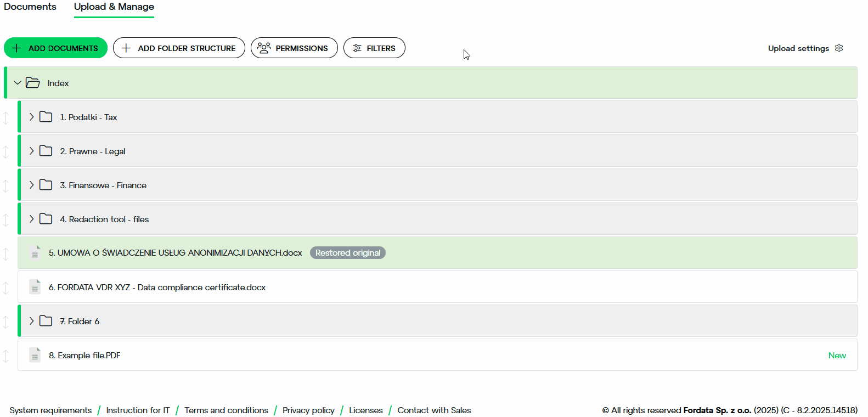Click the reorder arrows beside 6. FORDATA VDR XYZ file
This screenshot has height=417, width=868.
click(6, 288)
